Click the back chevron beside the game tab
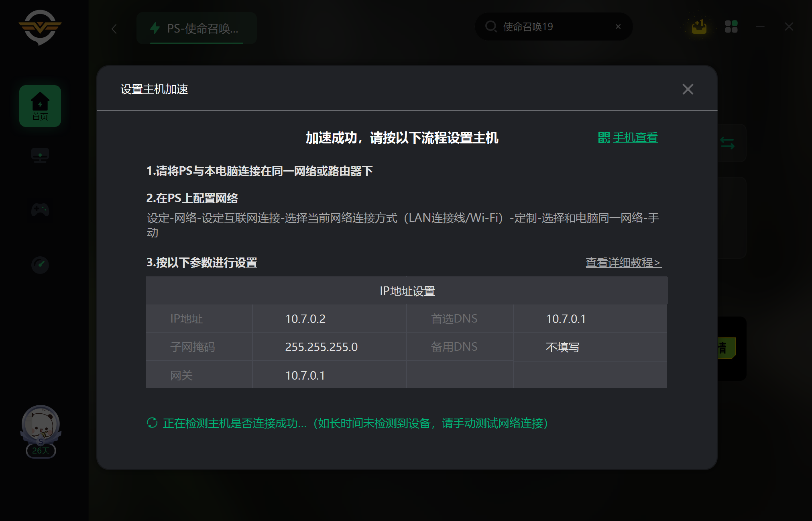The image size is (812, 521). pyautogui.click(x=114, y=29)
